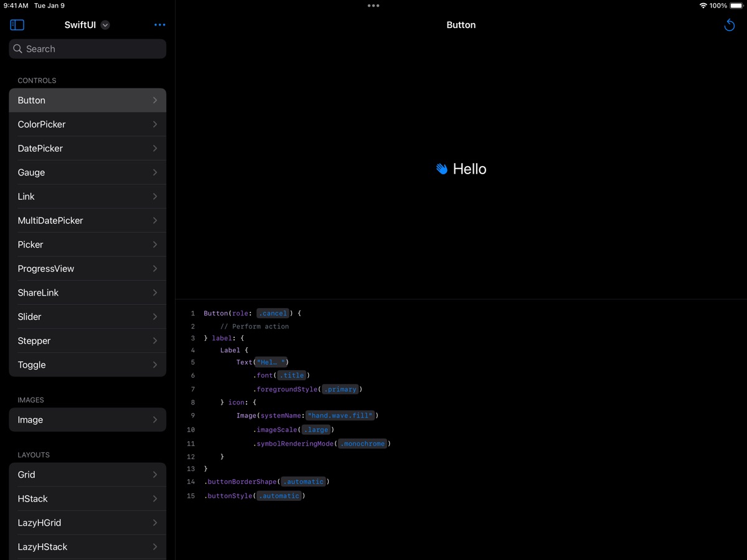This screenshot has width=747, height=560.
Task: Edit the "Hel…" text string token
Action: [x=271, y=362]
